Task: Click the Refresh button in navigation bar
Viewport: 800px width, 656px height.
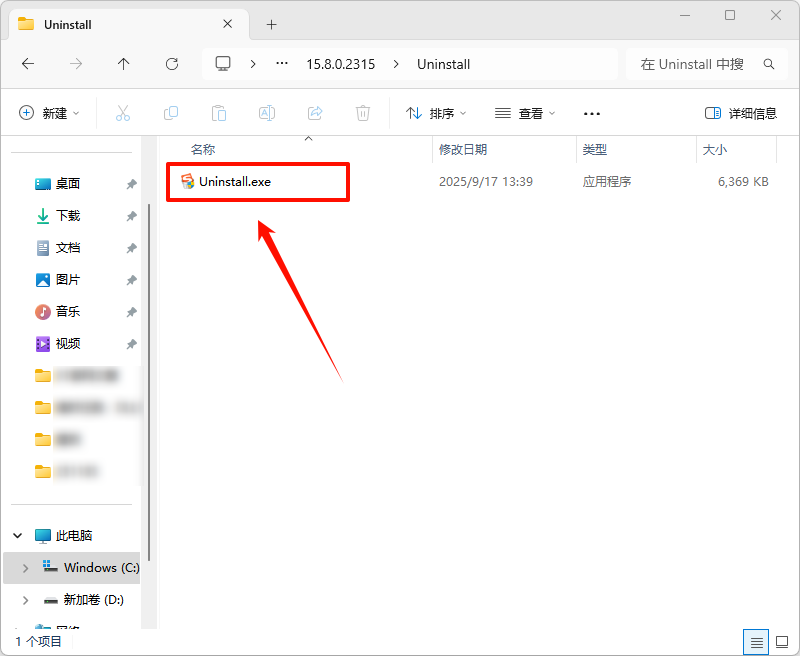Action: point(172,64)
